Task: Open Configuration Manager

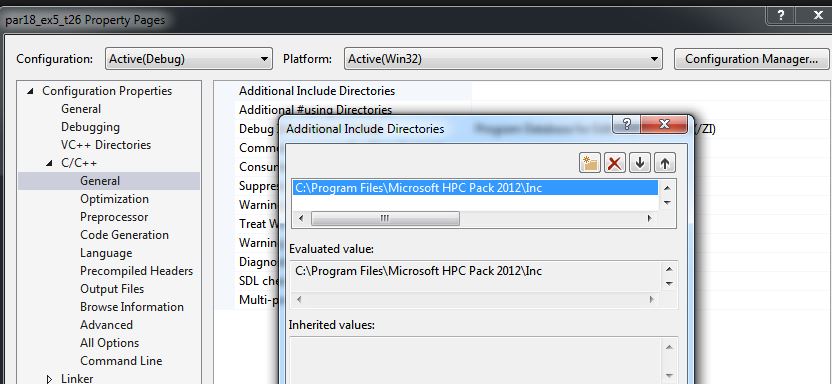Action: click(751, 59)
